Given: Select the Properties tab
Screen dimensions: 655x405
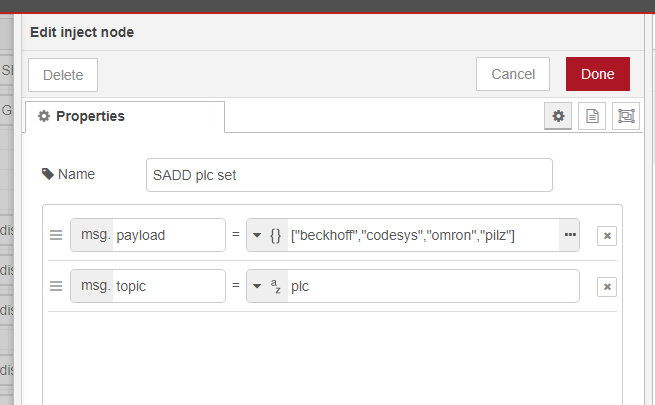Looking at the screenshot, I should coord(124,116).
